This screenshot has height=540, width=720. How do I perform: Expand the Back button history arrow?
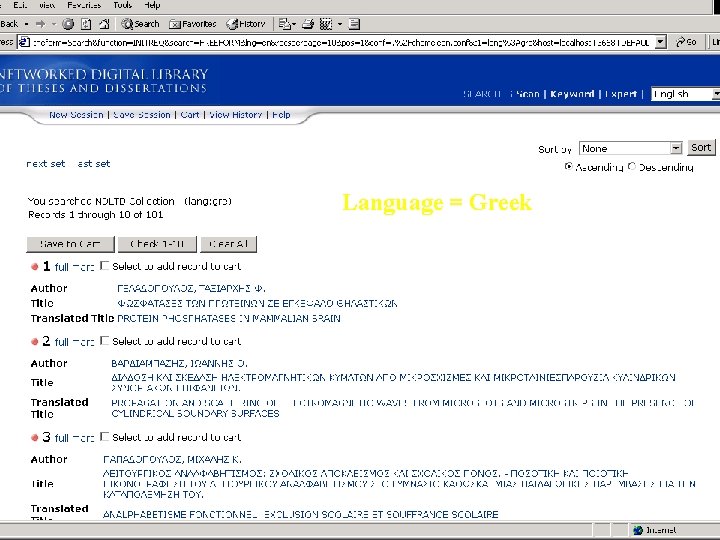27,24
